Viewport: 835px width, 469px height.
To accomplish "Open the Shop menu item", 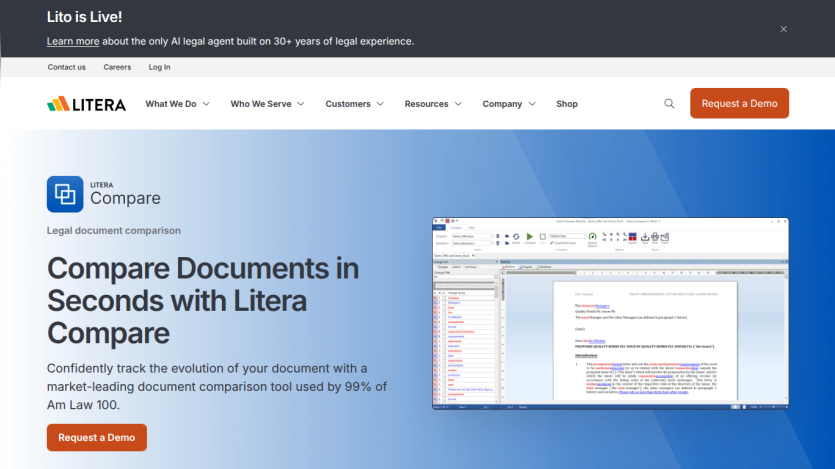I will [x=567, y=104].
